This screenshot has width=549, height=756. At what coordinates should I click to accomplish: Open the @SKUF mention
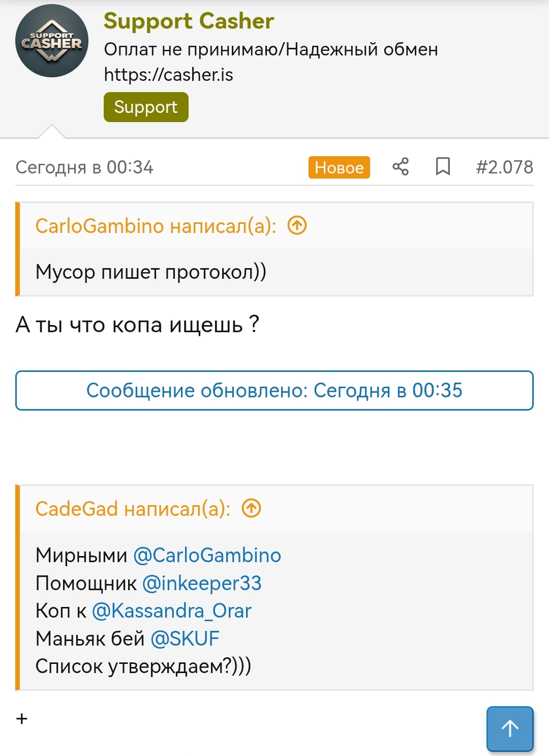(x=185, y=638)
